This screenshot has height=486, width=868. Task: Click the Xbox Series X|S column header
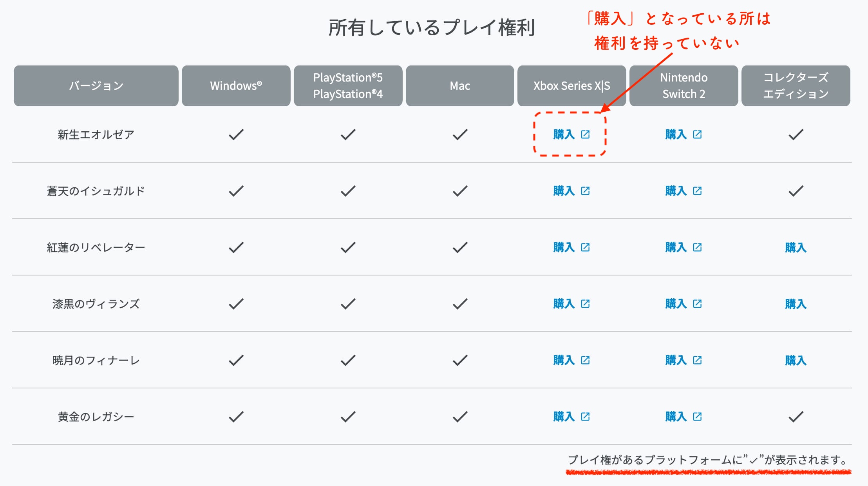coord(571,86)
